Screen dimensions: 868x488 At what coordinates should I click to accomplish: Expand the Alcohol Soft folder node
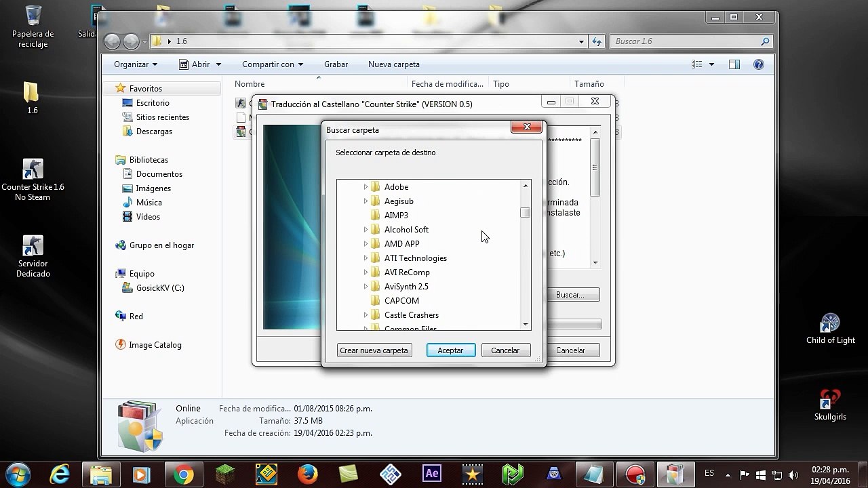tap(366, 230)
